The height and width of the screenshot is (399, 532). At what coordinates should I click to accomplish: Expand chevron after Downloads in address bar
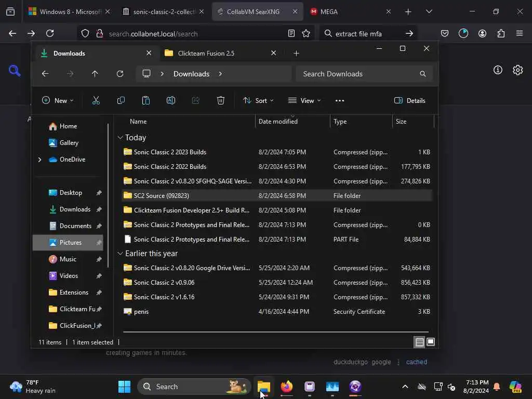(x=220, y=74)
